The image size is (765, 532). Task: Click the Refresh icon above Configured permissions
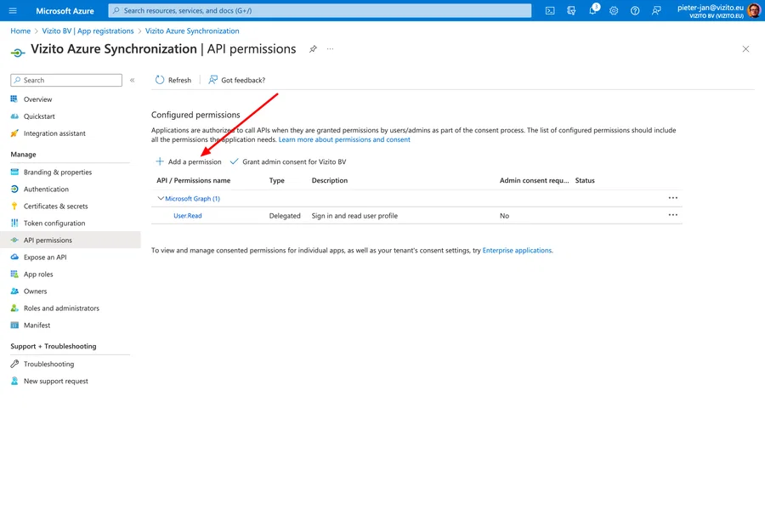pyautogui.click(x=160, y=79)
